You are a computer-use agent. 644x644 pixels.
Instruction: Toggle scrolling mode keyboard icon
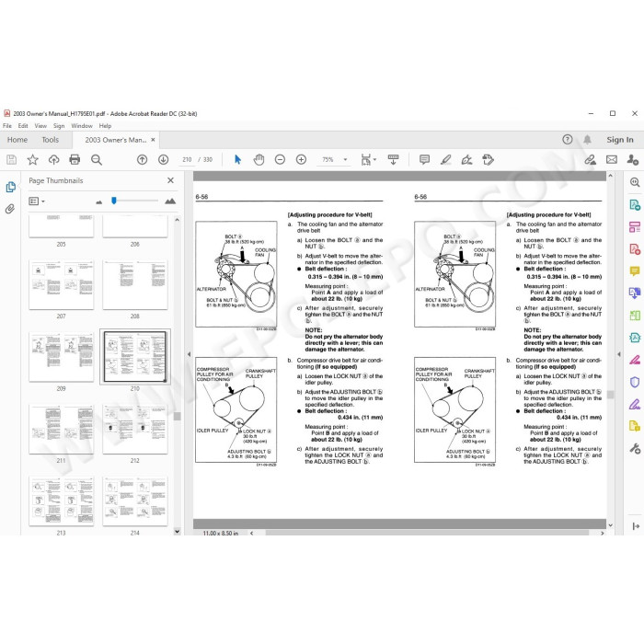(393, 160)
